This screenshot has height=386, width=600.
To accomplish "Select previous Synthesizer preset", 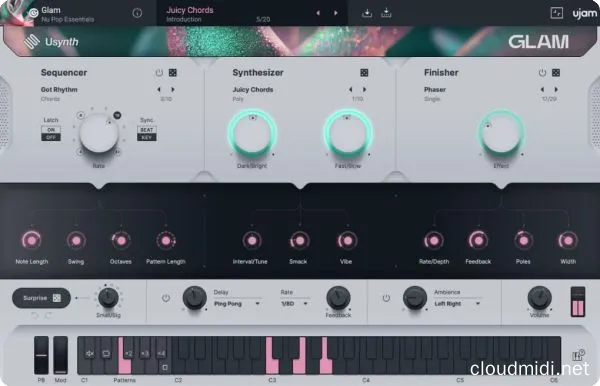I will click(351, 90).
